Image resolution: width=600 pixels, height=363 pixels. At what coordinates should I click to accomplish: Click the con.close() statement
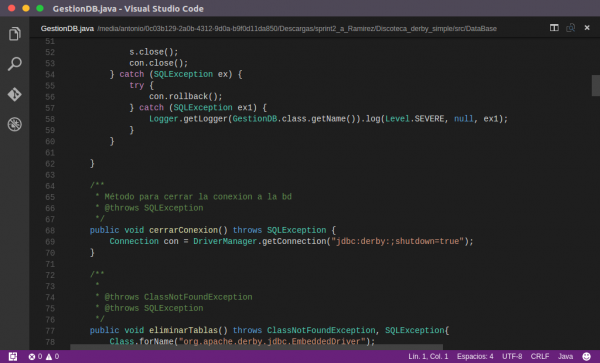tap(158, 63)
